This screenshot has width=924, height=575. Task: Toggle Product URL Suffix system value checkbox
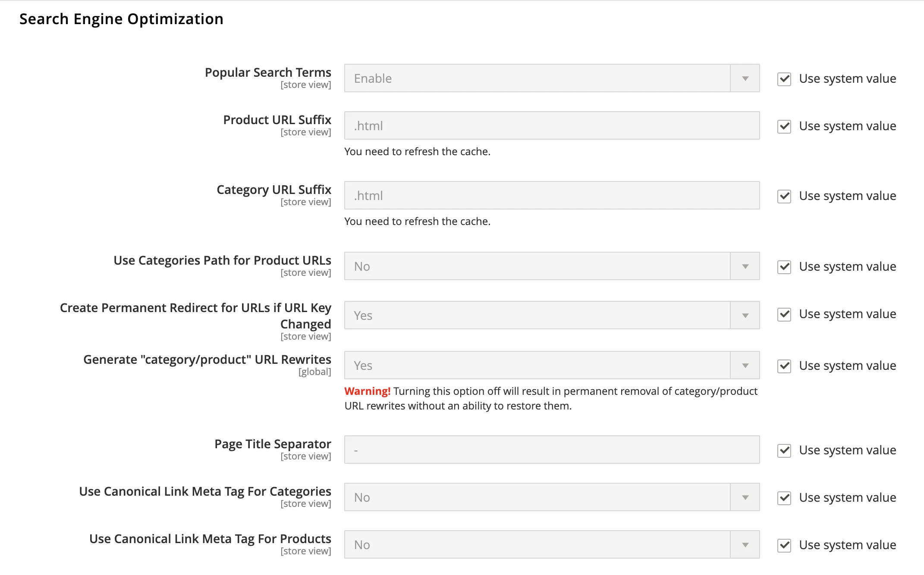[x=784, y=126]
